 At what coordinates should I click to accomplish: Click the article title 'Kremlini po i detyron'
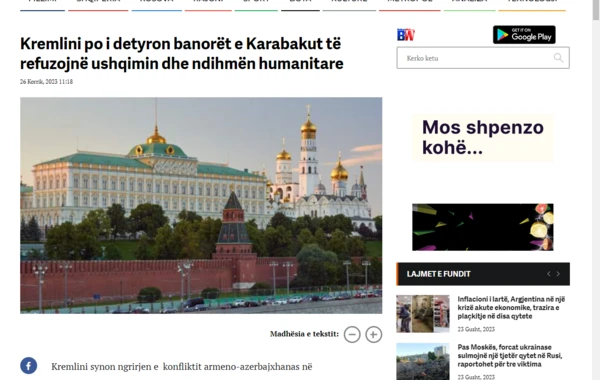tap(182, 54)
